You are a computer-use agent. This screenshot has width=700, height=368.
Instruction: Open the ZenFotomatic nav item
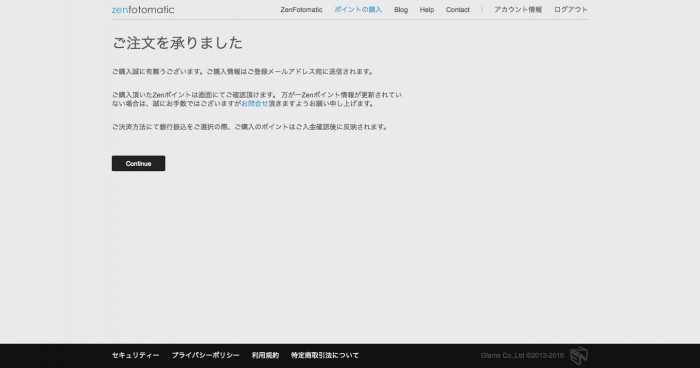tap(301, 10)
